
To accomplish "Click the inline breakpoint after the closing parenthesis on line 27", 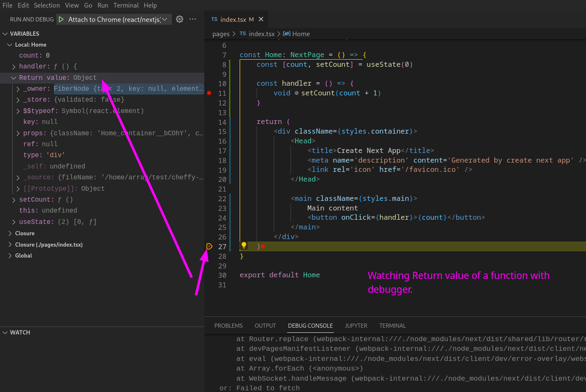I will click(263, 247).
